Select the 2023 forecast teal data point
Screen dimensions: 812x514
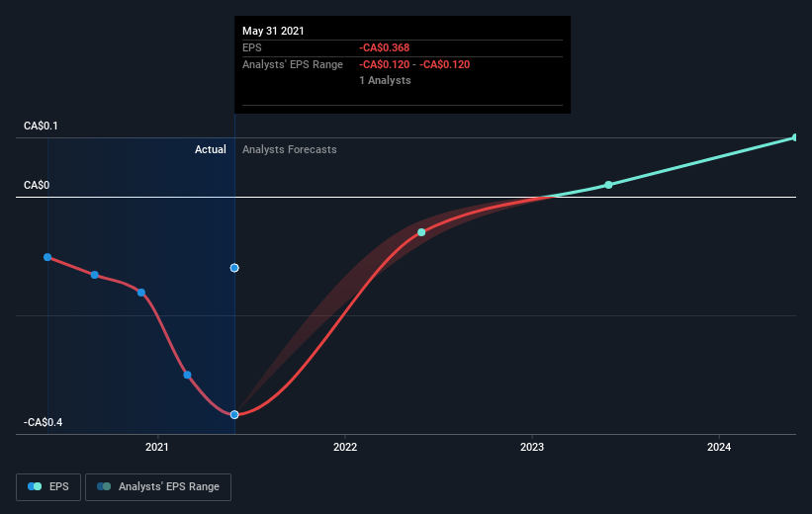click(609, 185)
